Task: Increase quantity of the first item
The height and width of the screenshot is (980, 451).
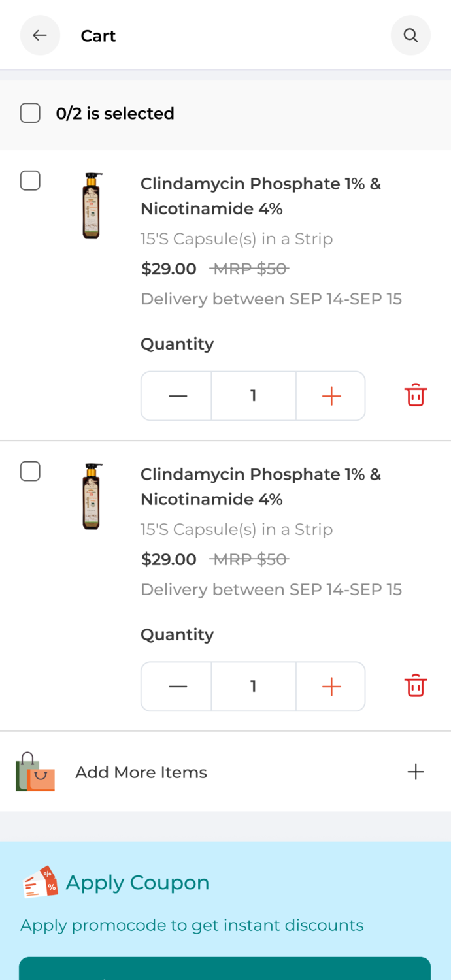Action: tap(331, 395)
